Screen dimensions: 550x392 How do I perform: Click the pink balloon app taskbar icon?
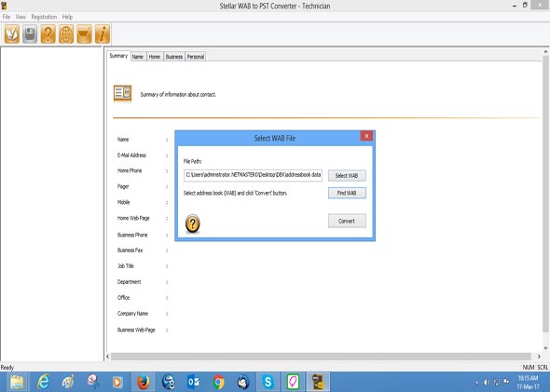point(294,382)
